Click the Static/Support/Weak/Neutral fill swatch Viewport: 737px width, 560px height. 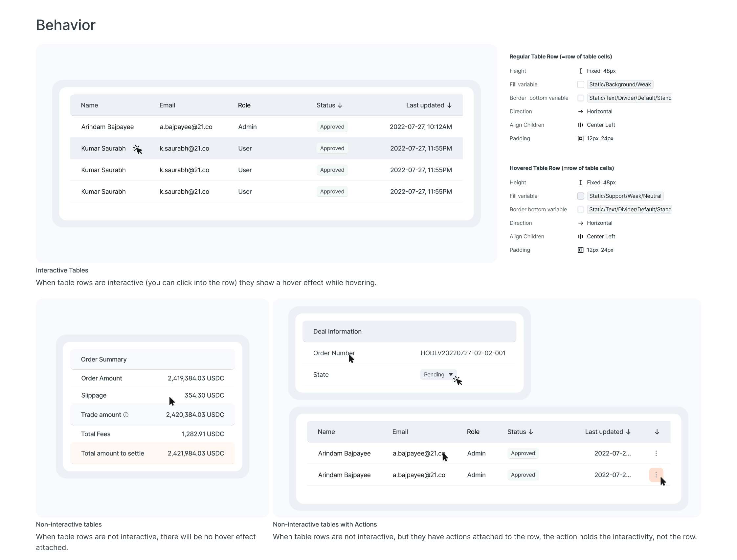click(x=580, y=196)
